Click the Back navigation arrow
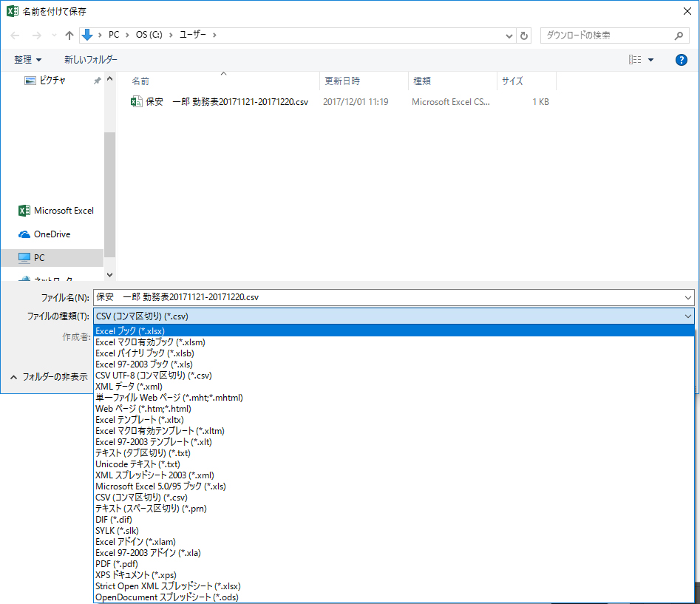The height and width of the screenshot is (604, 700). (x=15, y=35)
